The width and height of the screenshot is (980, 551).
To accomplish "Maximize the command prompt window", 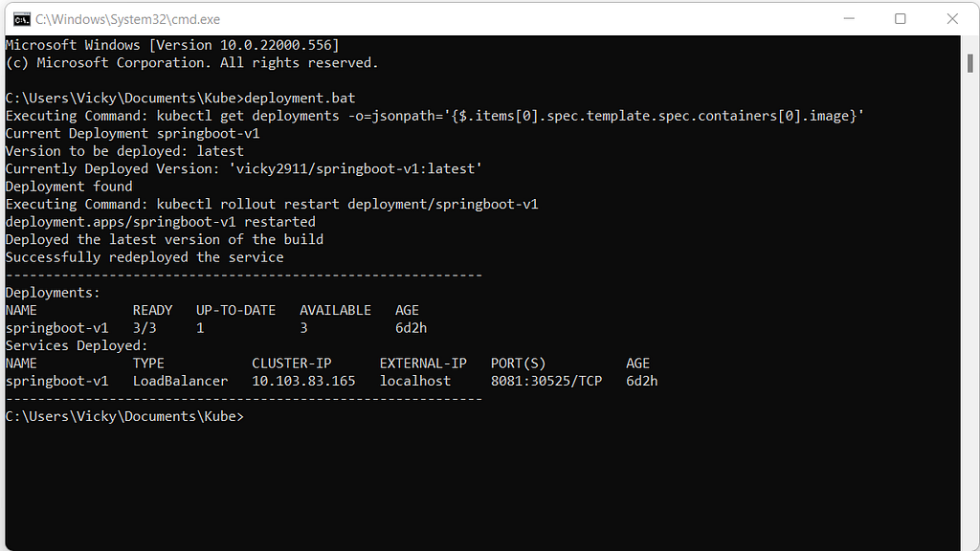I will pos(900,19).
